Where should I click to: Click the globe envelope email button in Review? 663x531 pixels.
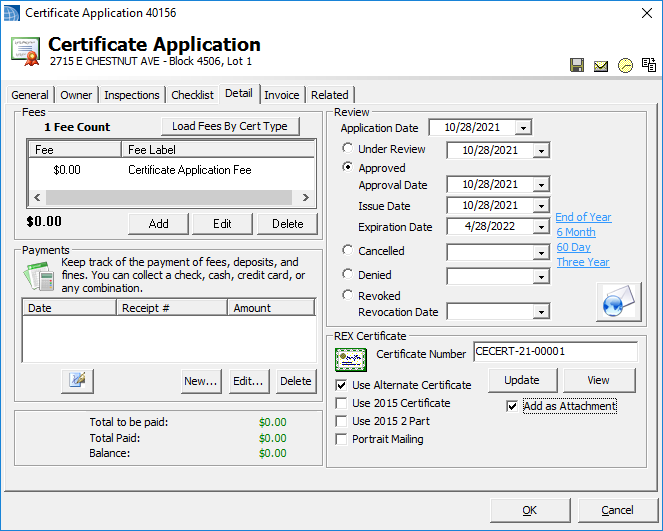coord(619,302)
